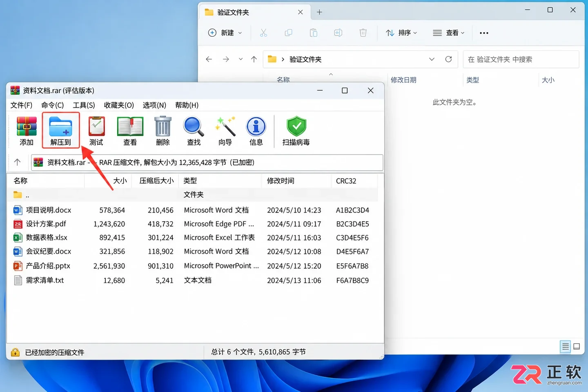588x392 pixels.
Task: Switch Explorer to details view layout
Action: (566, 347)
